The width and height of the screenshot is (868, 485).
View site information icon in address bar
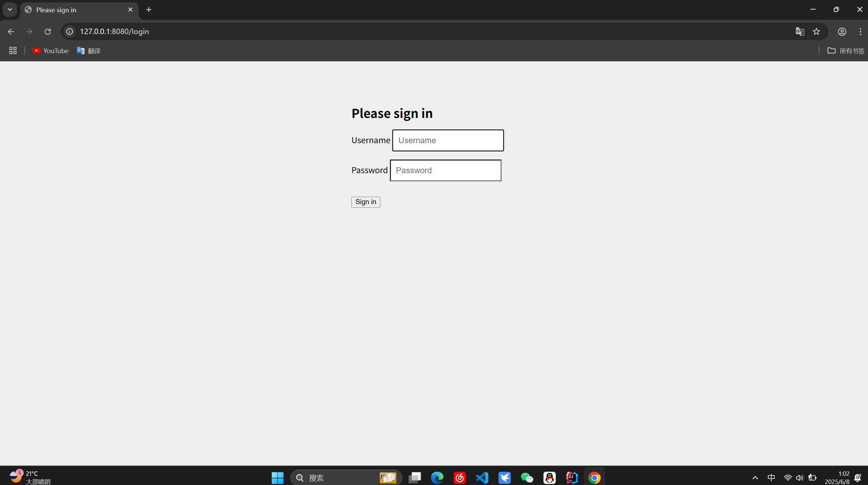[69, 32]
